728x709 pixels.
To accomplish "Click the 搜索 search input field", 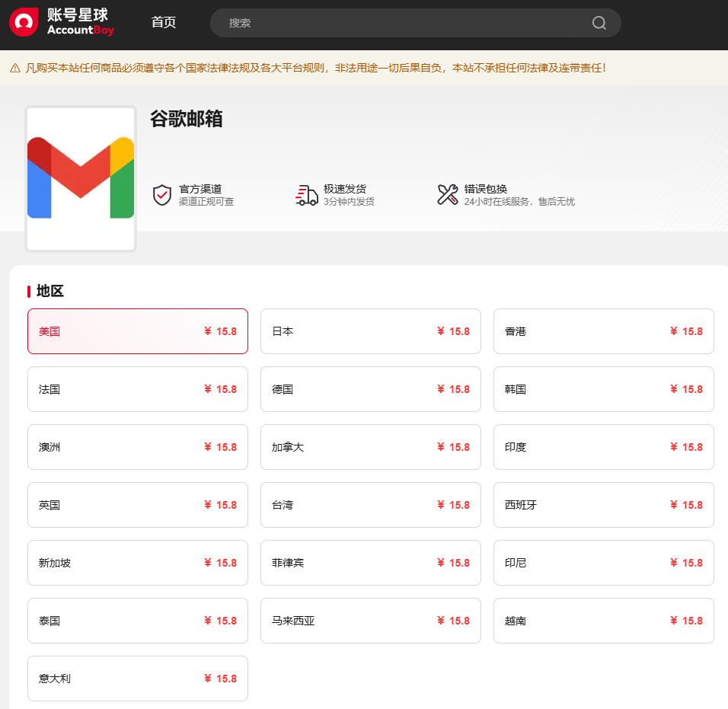I will 381,23.
